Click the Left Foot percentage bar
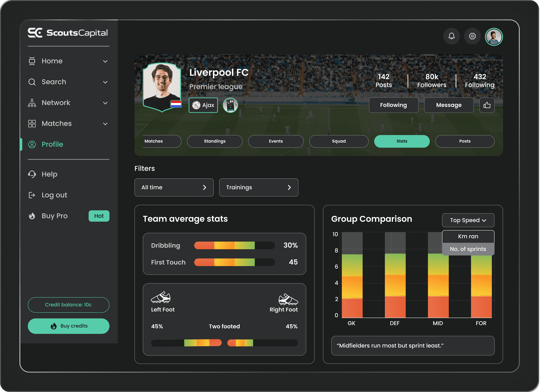 (x=186, y=343)
